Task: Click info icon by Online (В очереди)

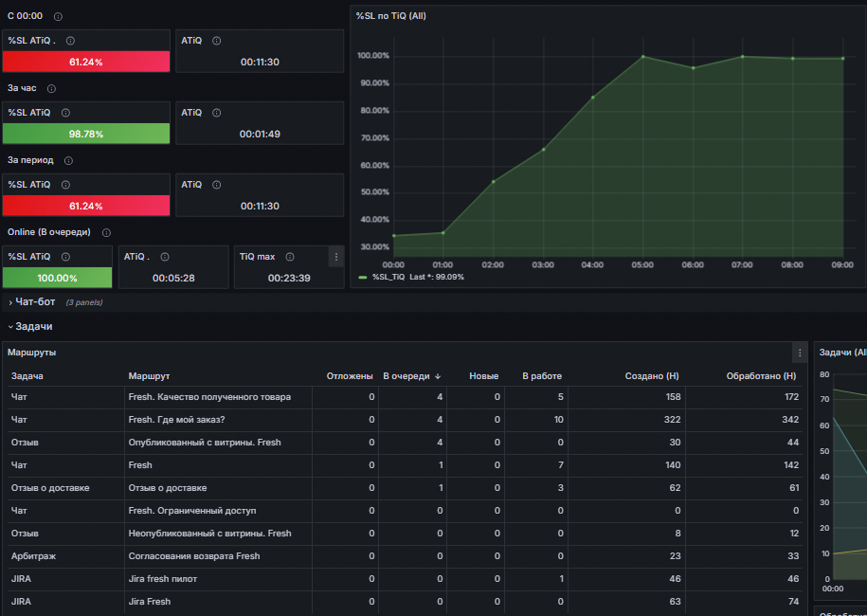Action: click(x=107, y=233)
